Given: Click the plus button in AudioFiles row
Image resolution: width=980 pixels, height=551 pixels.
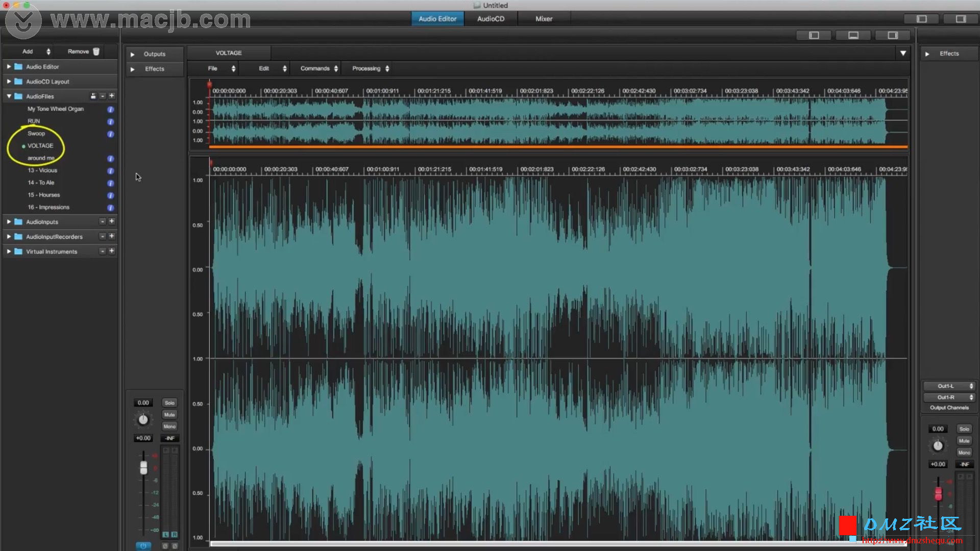Looking at the screenshot, I should (112, 96).
